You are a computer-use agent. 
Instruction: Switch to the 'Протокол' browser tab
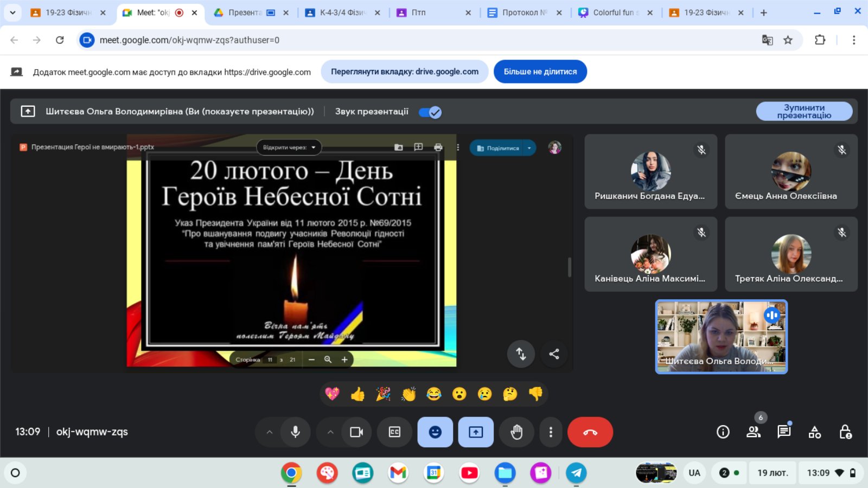point(524,12)
